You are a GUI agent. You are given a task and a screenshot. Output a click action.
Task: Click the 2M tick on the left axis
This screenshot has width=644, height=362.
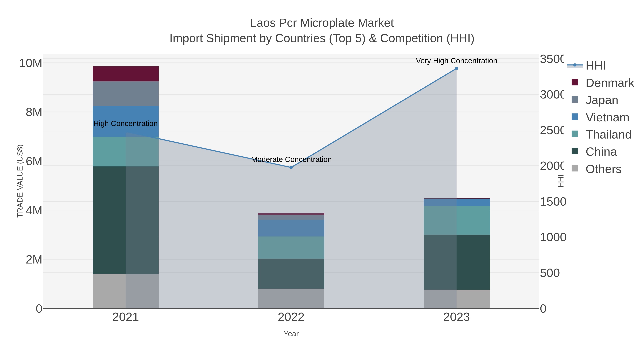(34, 260)
